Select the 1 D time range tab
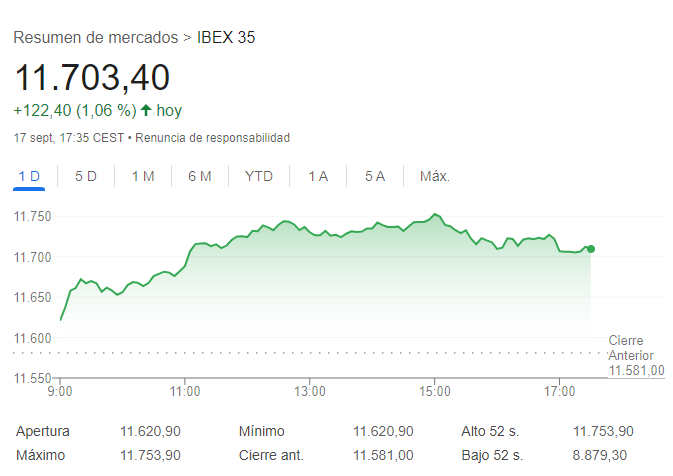Screen dimensions: 673x476 [x=29, y=177]
